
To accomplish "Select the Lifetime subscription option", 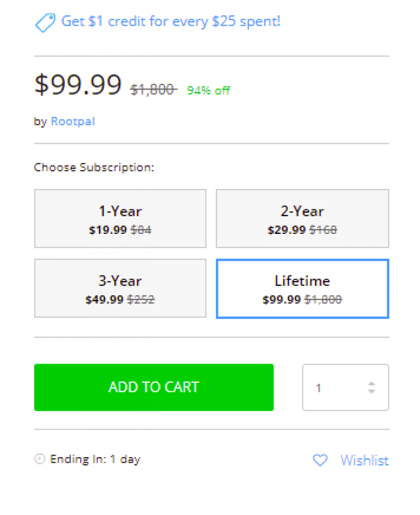I will pos(302,289).
